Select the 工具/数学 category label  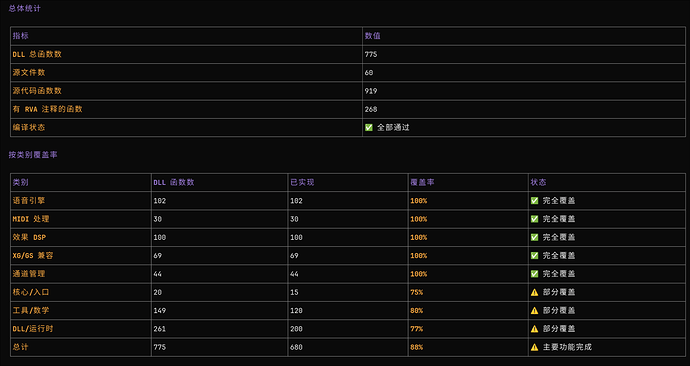31,311
